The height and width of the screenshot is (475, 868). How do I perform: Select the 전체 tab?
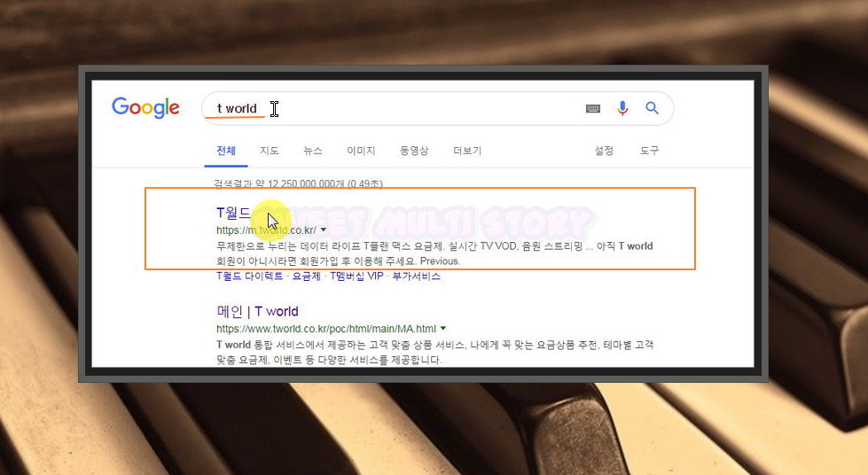tap(226, 151)
